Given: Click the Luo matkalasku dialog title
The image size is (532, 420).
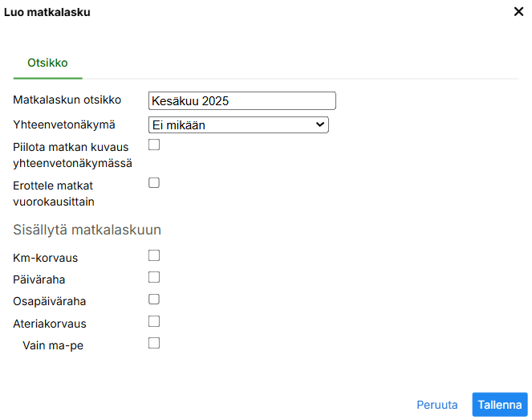Looking at the screenshot, I should (x=47, y=12).
